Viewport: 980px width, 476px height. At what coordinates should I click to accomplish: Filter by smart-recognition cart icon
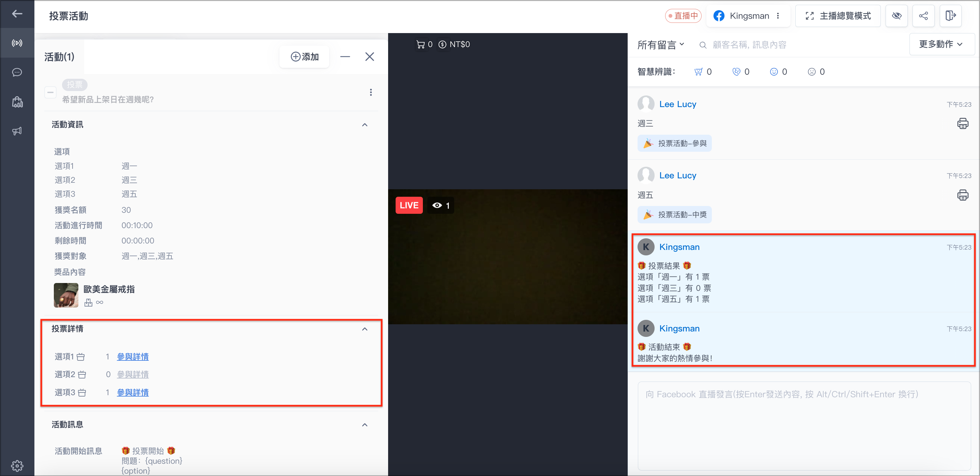coord(698,72)
